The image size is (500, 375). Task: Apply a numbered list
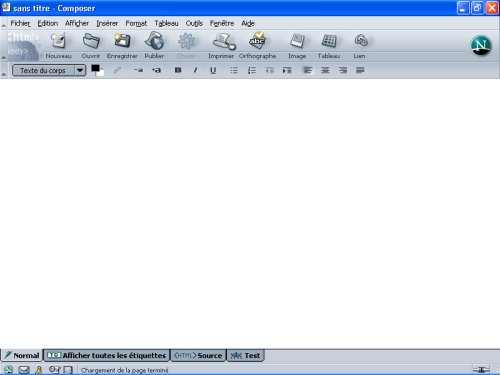click(252, 70)
